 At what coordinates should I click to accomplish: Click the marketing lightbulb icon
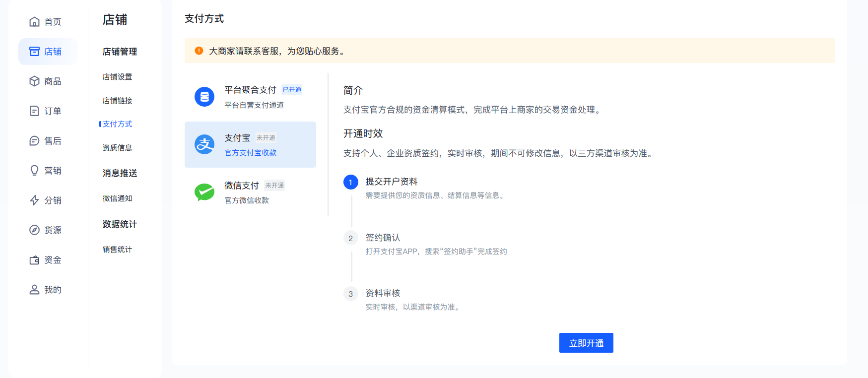[34, 171]
